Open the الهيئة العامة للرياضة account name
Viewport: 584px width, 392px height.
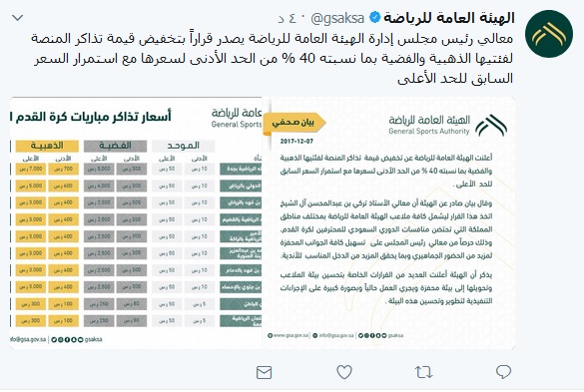[x=449, y=18]
